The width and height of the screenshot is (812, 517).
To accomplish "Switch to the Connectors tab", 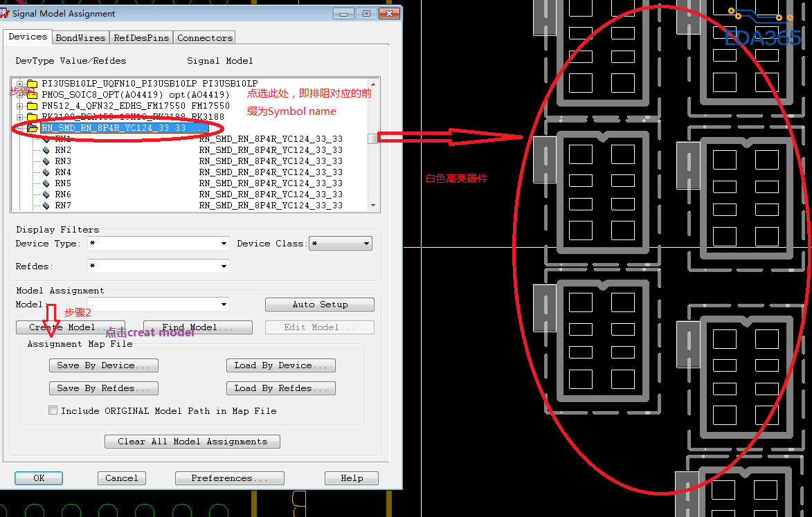I will tap(204, 37).
